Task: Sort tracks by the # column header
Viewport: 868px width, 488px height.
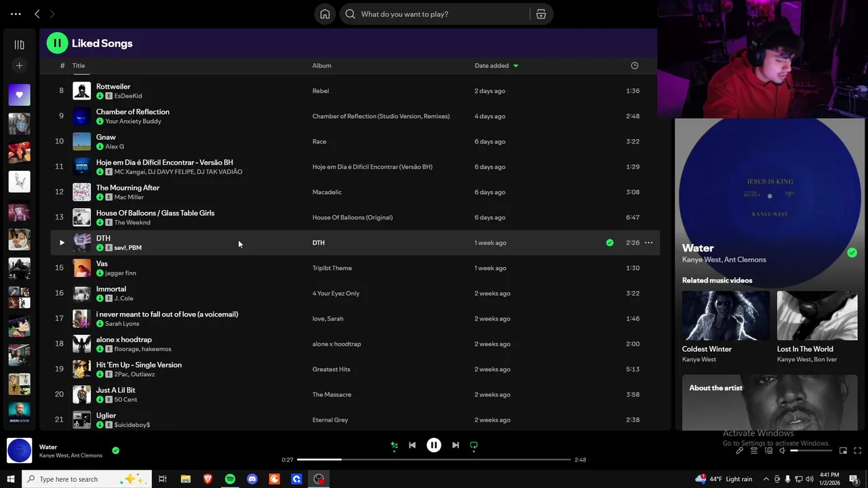Action: tap(62, 66)
